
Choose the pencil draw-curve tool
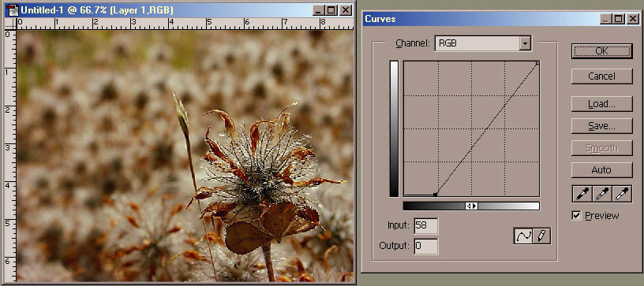click(541, 236)
